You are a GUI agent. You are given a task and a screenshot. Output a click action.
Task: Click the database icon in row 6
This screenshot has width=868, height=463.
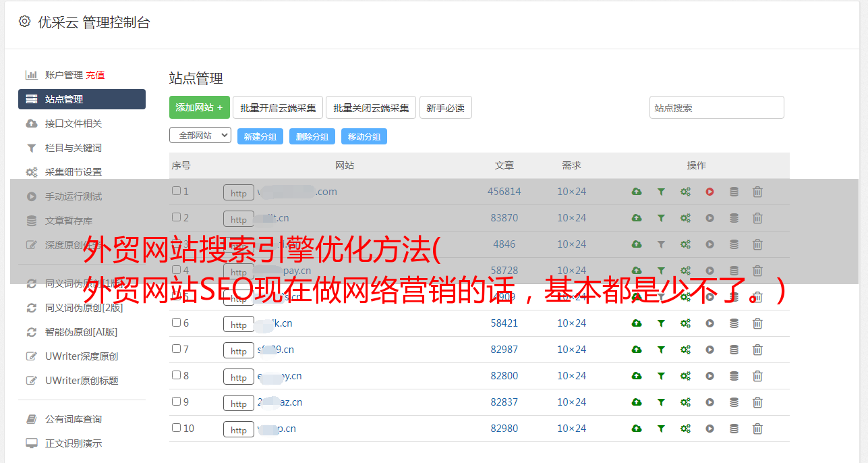coord(734,323)
